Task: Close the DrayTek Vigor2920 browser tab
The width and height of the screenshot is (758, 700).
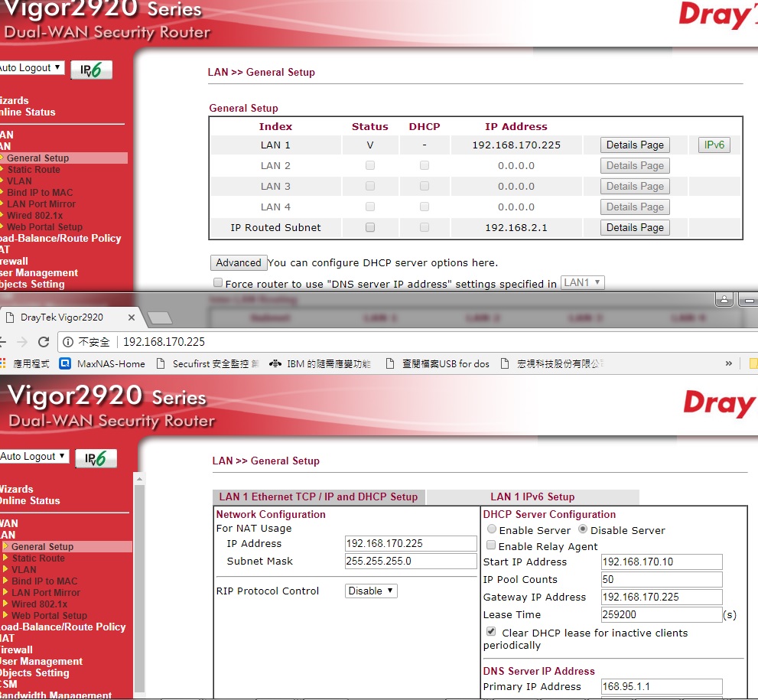Action: point(132,317)
